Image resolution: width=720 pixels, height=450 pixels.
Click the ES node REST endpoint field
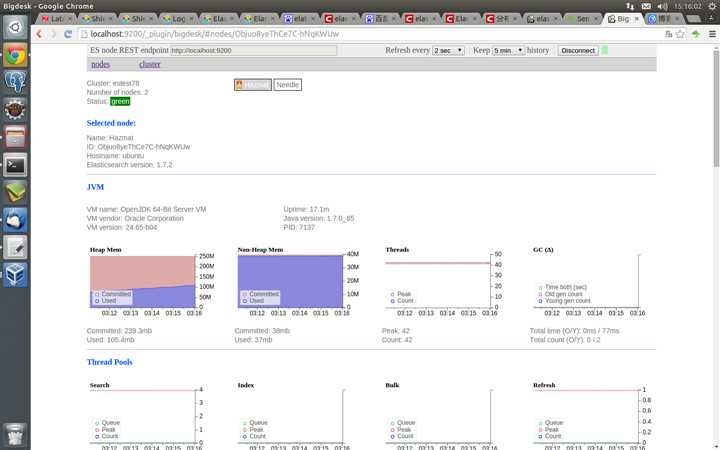(253, 51)
